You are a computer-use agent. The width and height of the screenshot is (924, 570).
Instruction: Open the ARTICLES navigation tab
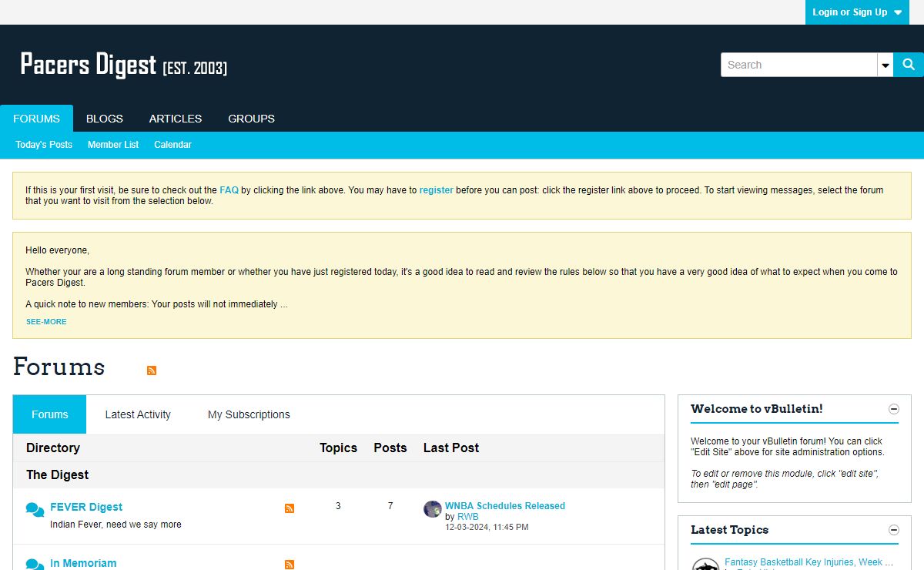click(x=176, y=119)
